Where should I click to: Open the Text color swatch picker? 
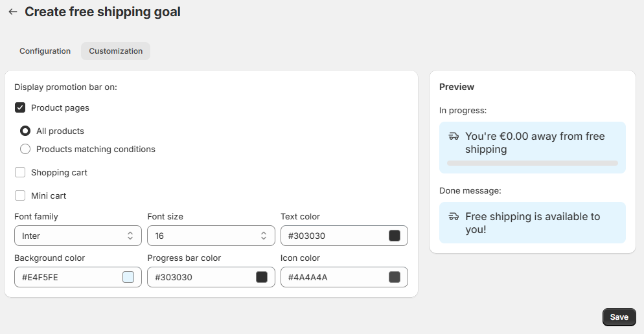[395, 236]
